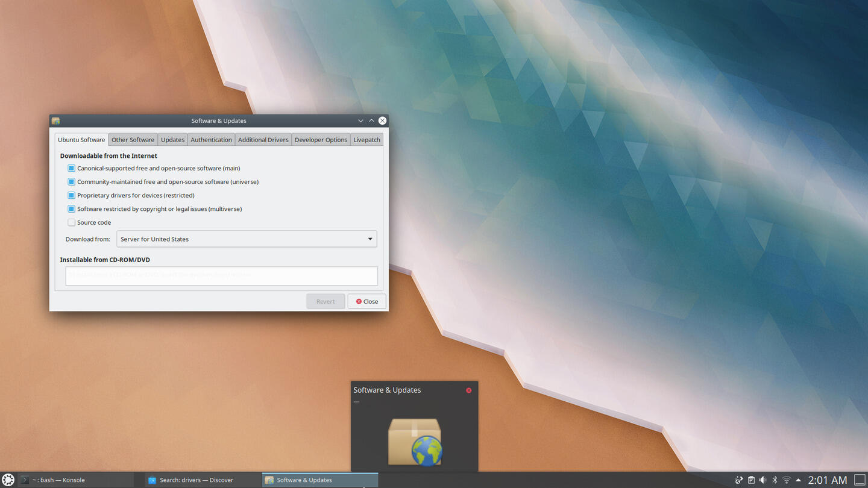
Task: Maximize the Software & Updates window
Action: click(371, 120)
